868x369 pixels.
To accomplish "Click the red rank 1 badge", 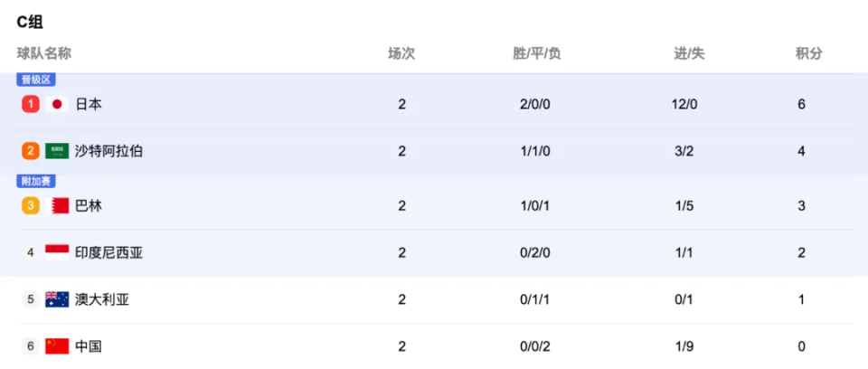I will (x=31, y=104).
